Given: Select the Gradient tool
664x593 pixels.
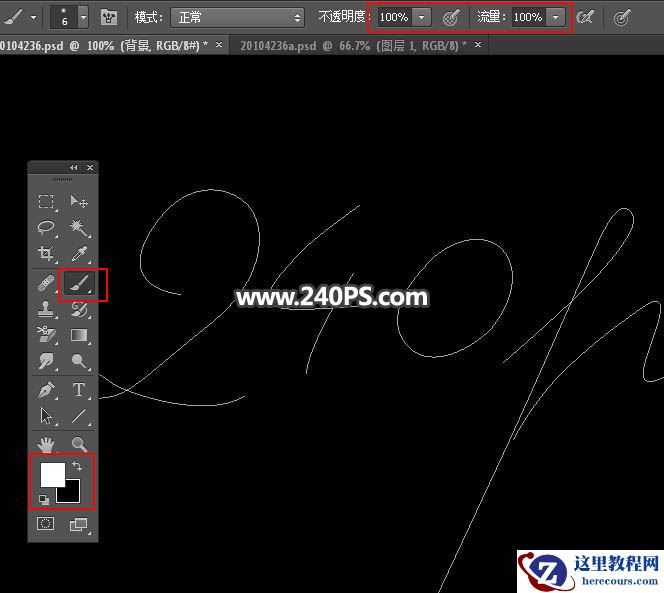Looking at the screenshot, I should coord(79,335).
